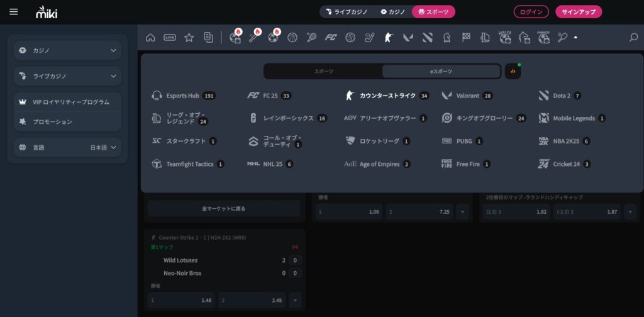This screenshot has height=317, width=644.
Task: Select PENALTY football icon in toolbar
Action: (x=543, y=37)
